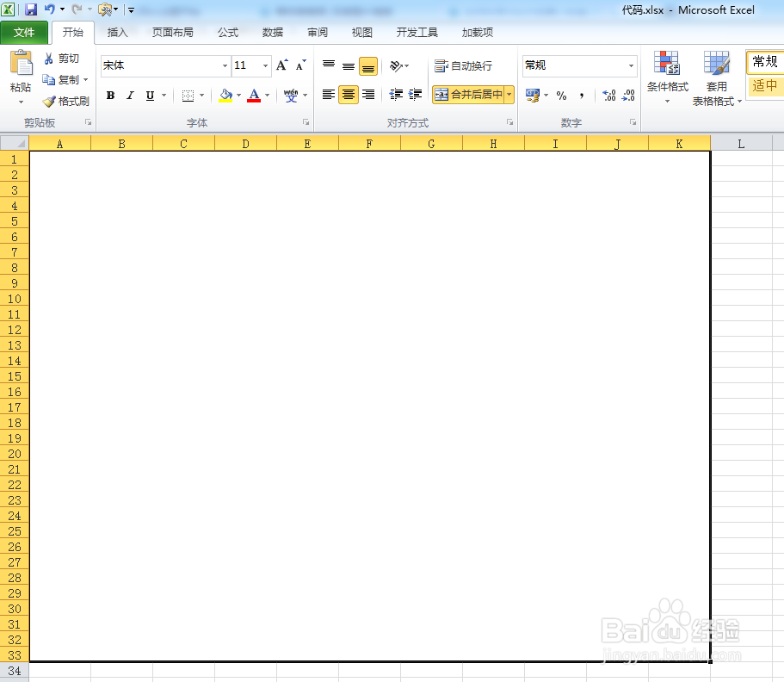
Task: Switch to 数据 Data tab
Action: tap(273, 33)
